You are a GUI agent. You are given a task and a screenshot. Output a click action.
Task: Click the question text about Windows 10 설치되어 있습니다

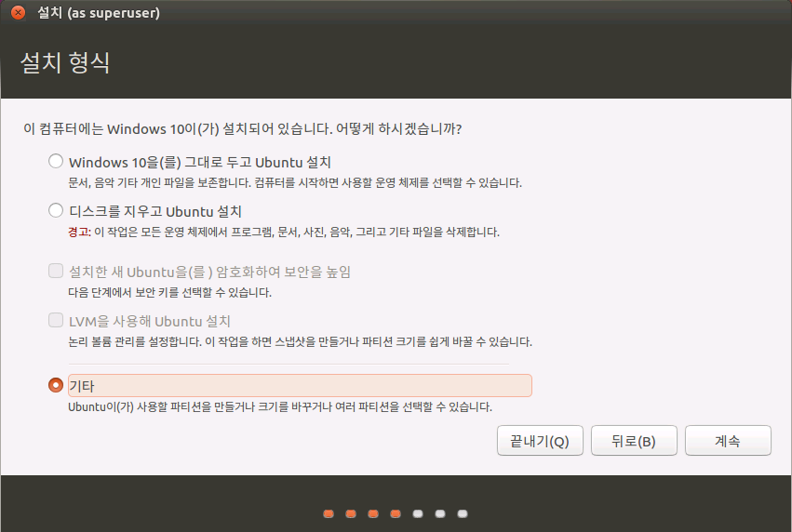[243, 128]
